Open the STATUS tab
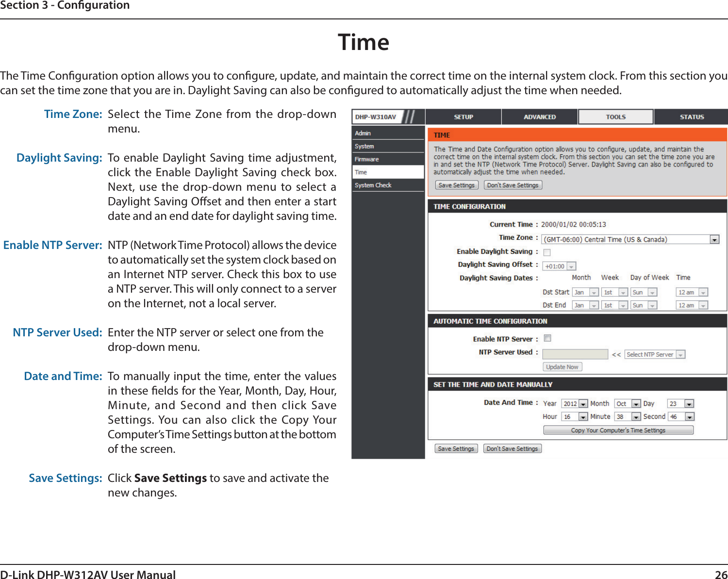The image size is (728, 579). (692, 117)
